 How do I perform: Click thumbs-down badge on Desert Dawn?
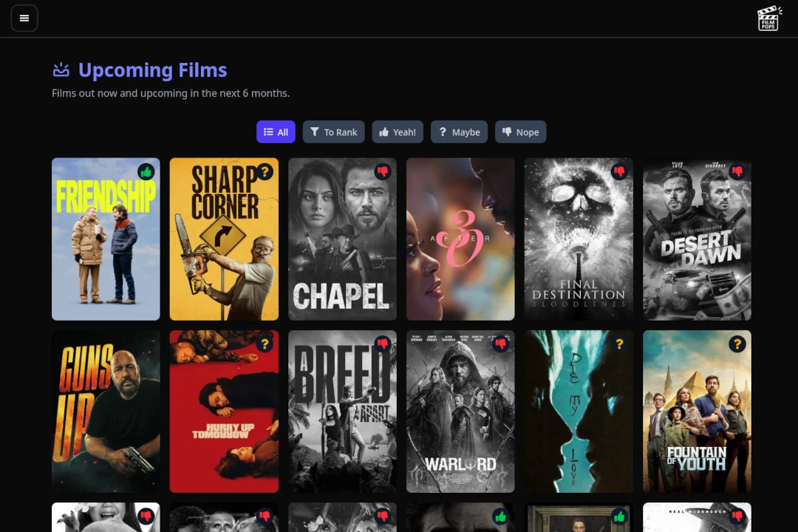(737, 171)
